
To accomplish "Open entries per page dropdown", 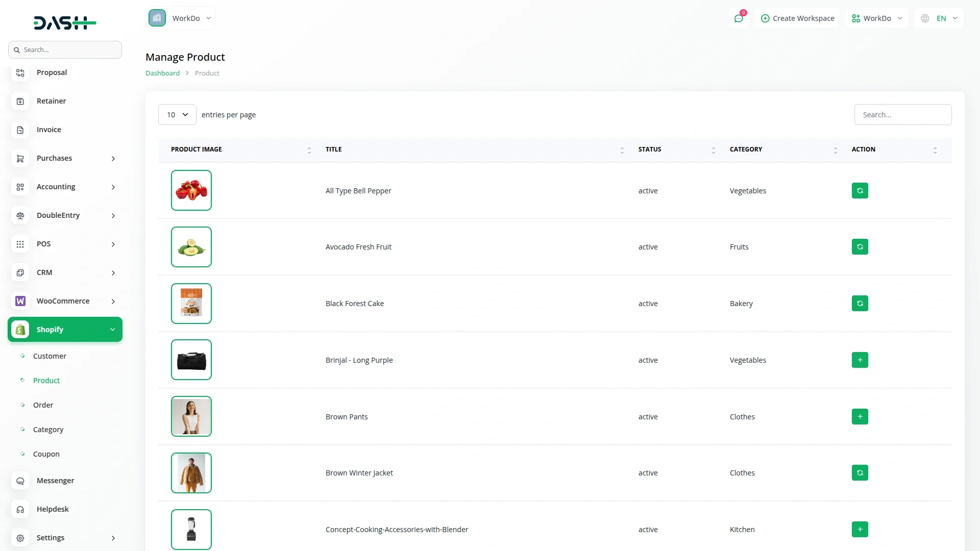I will point(177,115).
